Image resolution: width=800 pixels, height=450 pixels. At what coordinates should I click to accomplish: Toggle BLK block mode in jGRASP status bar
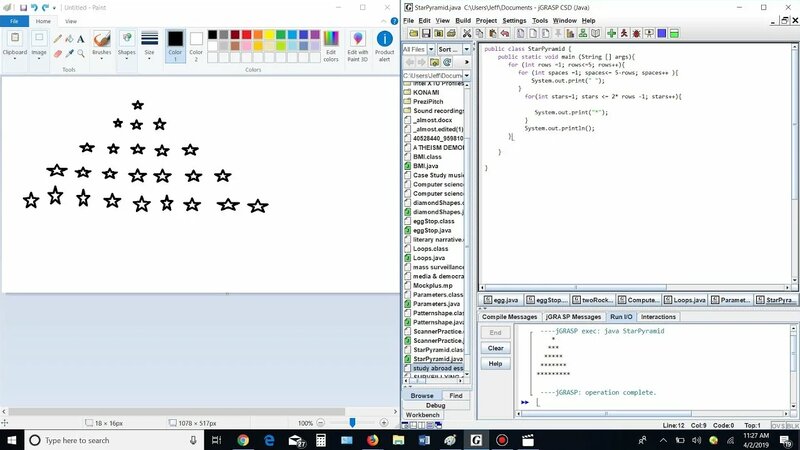pos(792,426)
